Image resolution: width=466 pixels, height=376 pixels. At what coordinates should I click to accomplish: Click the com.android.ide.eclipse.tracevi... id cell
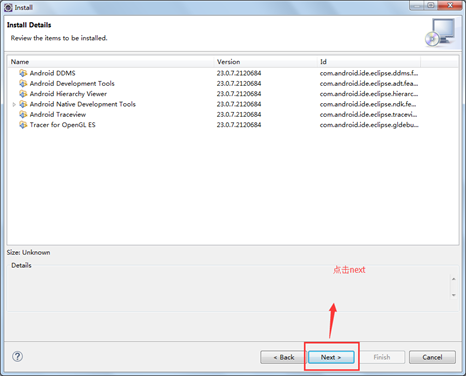368,114
